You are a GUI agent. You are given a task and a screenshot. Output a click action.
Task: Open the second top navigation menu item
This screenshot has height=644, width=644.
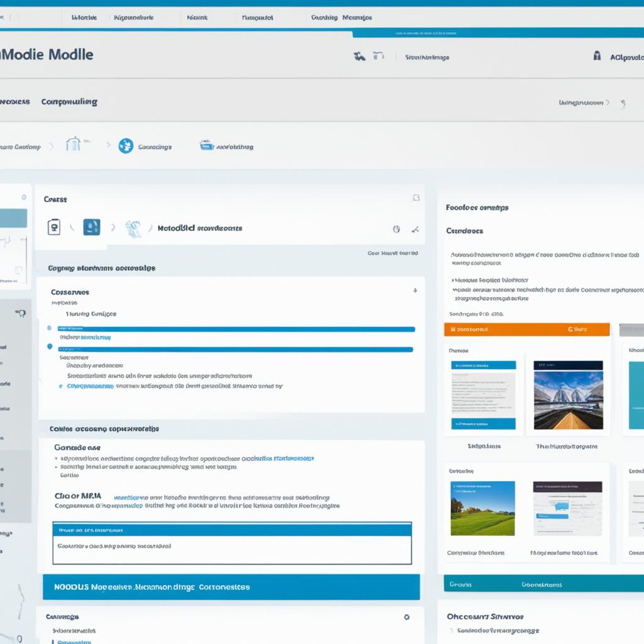point(133,18)
